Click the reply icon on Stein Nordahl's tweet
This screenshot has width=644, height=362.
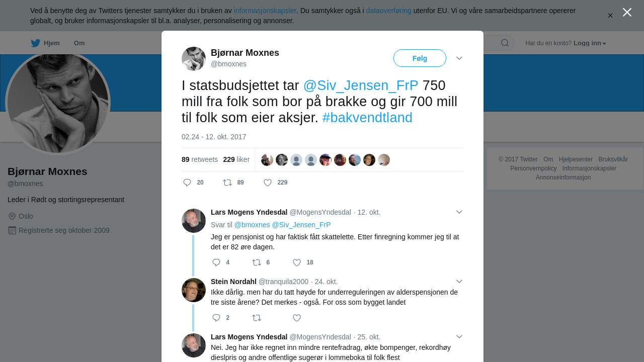216,318
